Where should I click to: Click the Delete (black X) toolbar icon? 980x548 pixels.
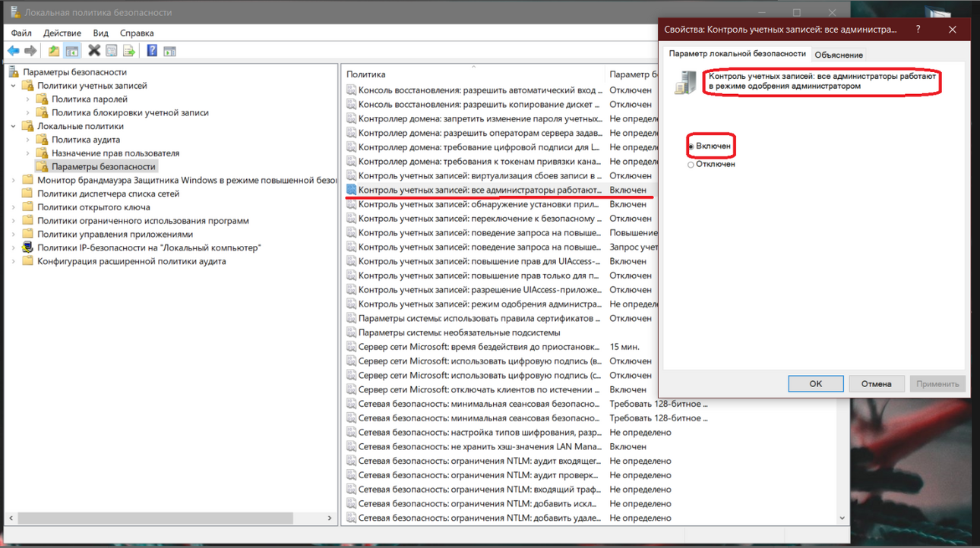pyautogui.click(x=94, y=51)
